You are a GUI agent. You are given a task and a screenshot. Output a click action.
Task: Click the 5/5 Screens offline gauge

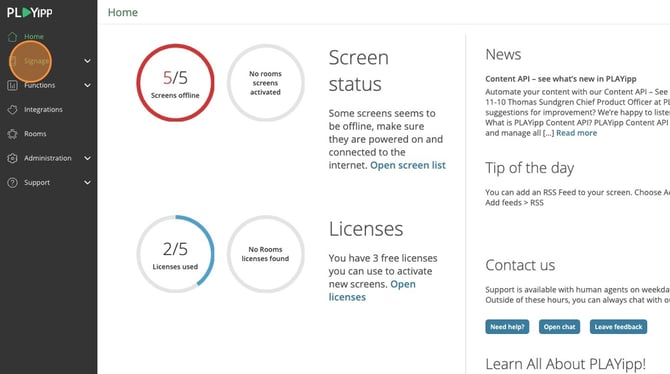click(x=175, y=83)
